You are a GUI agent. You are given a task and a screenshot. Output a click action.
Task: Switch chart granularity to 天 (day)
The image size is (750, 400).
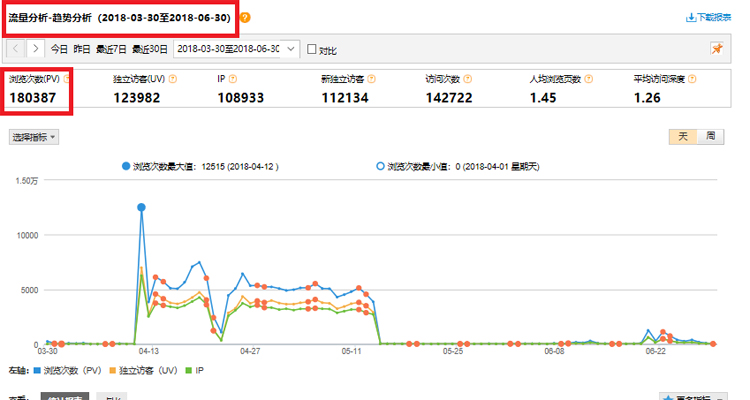pyautogui.click(x=683, y=136)
